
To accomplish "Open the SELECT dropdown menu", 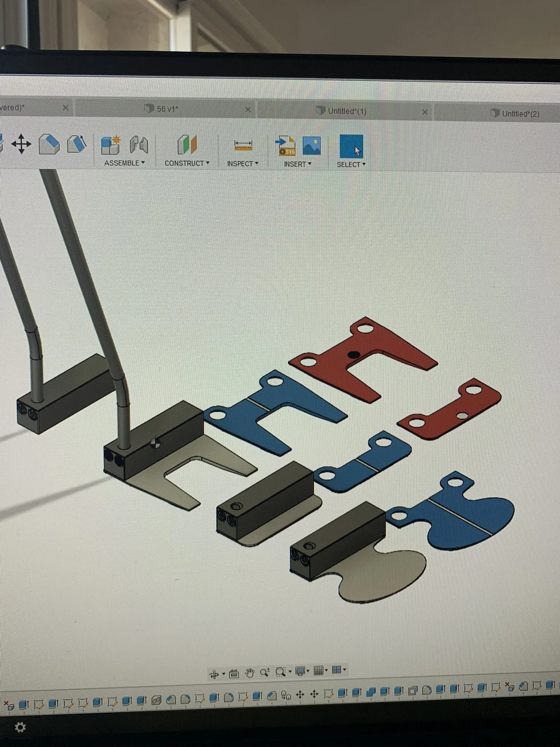I will [351, 165].
